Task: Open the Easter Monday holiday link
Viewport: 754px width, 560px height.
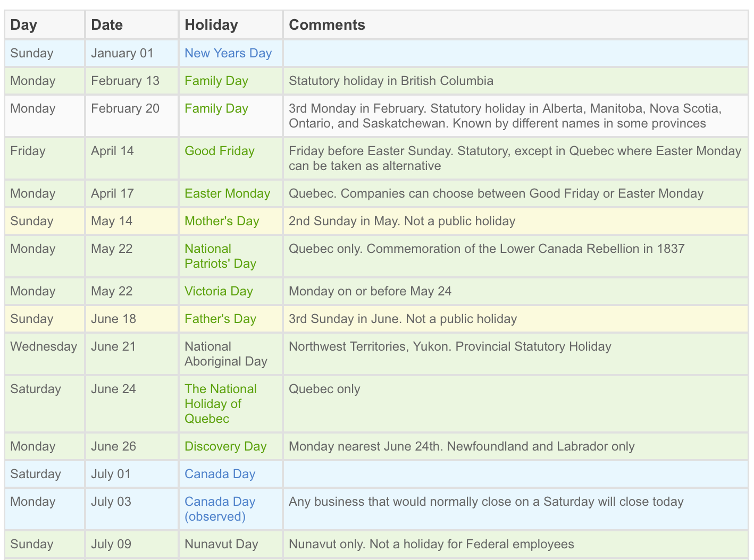Action: click(x=227, y=193)
